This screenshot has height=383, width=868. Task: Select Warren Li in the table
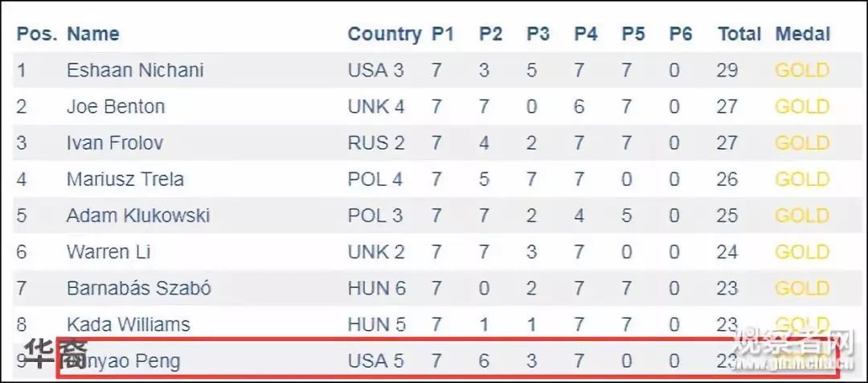pos(108,252)
